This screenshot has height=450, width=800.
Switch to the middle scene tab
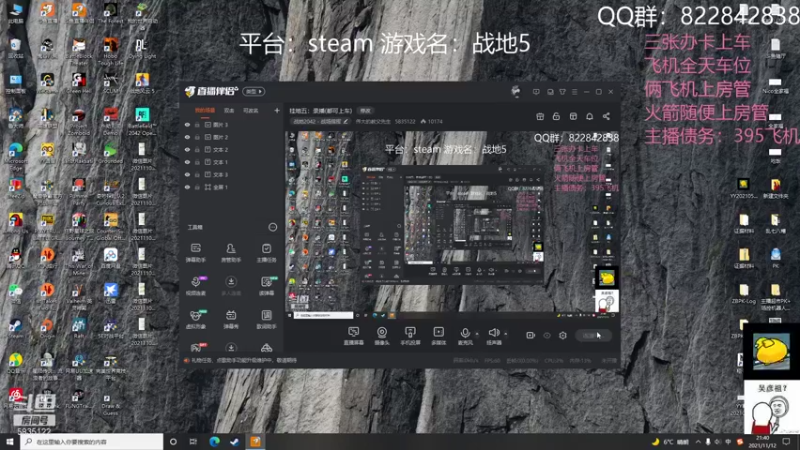[229, 110]
